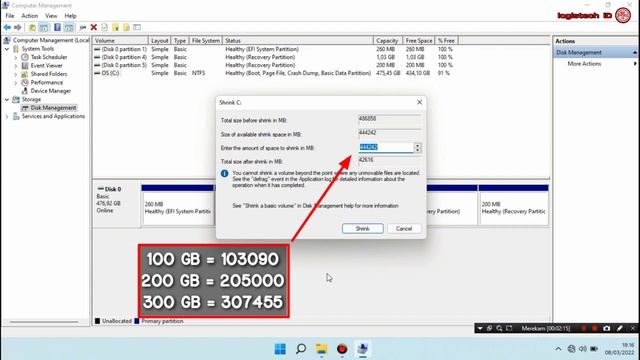The image size is (640, 360).
Task: Click the blue Back arrow in the toolbar
Action: click(x=7, y=27)
